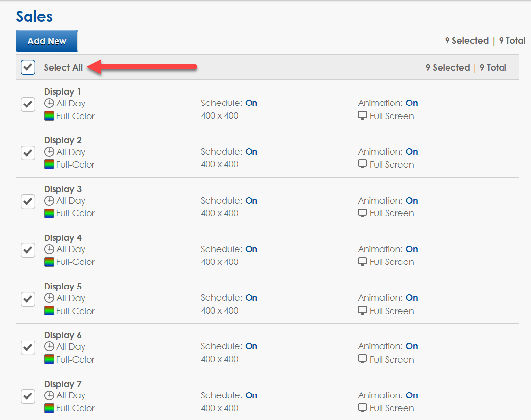
Task: Click the Full-Color icon in Display 6
Action: [x=49, y=359]
